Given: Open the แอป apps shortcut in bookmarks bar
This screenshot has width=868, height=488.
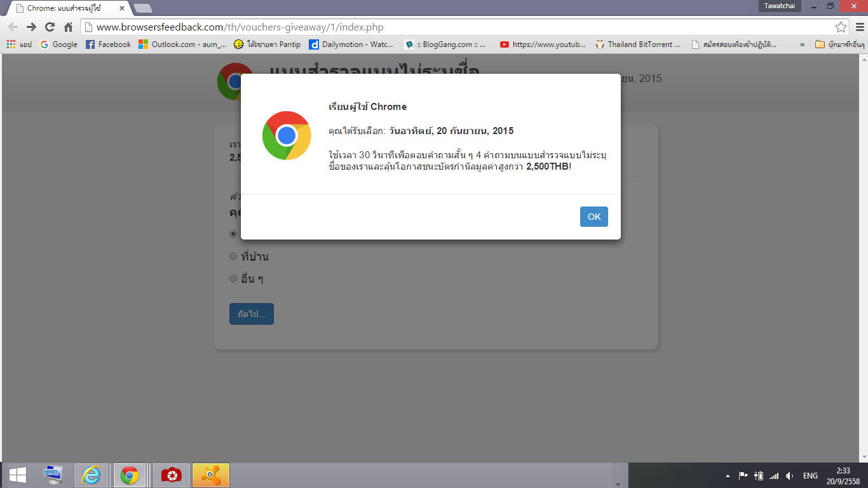Looking at the screenshot, I should coord(19,44).
